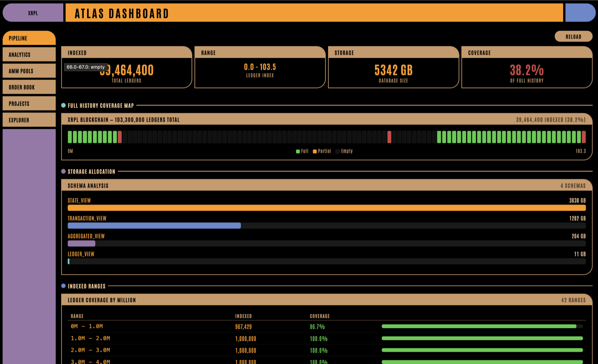The image size is (598, 364).
Task: Click the blue TRANSACTION_VIEW storage bar
Action: [x=154, y=226]
